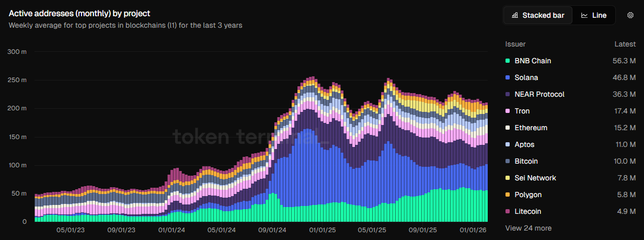Click the Polygon legend dot
644x240 pixels.
(x=508, y=195)
